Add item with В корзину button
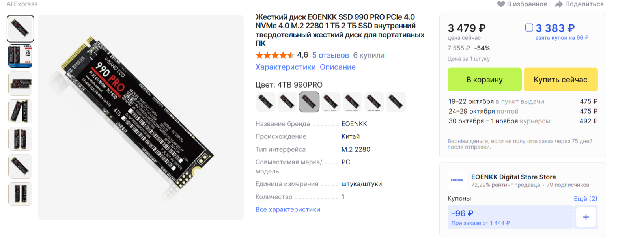Image resolution: width=644 pixels, height=248 pixels. [484, 80]
